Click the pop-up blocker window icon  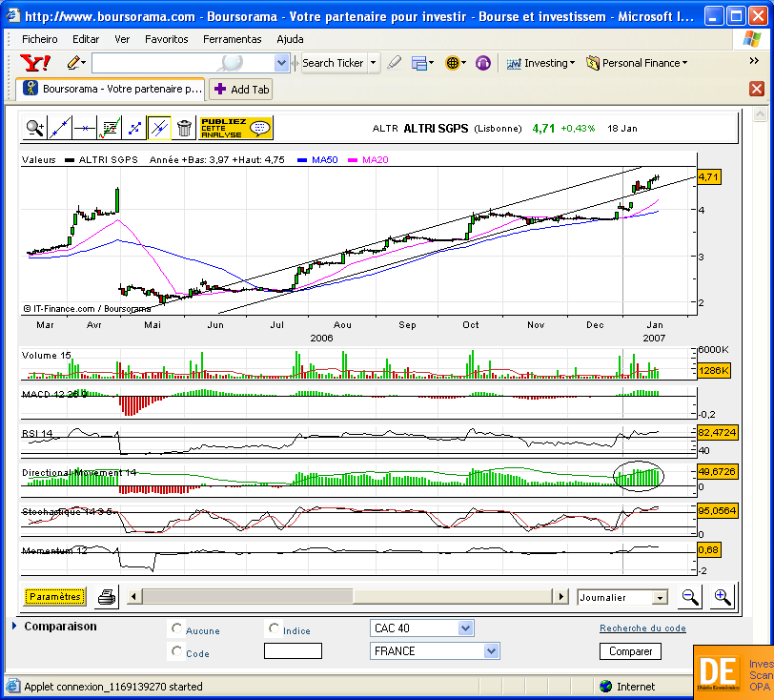pyautogui.click(x=419, y=63)
